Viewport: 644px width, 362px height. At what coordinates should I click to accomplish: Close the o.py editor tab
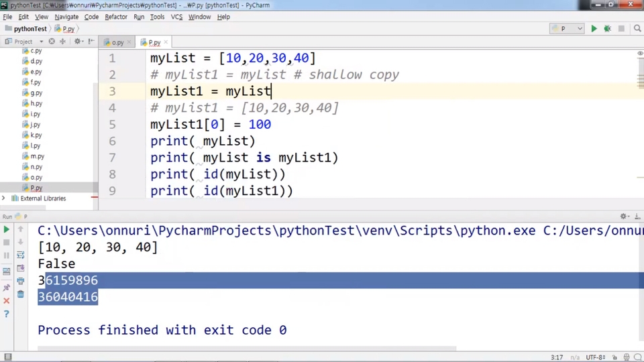129,42
